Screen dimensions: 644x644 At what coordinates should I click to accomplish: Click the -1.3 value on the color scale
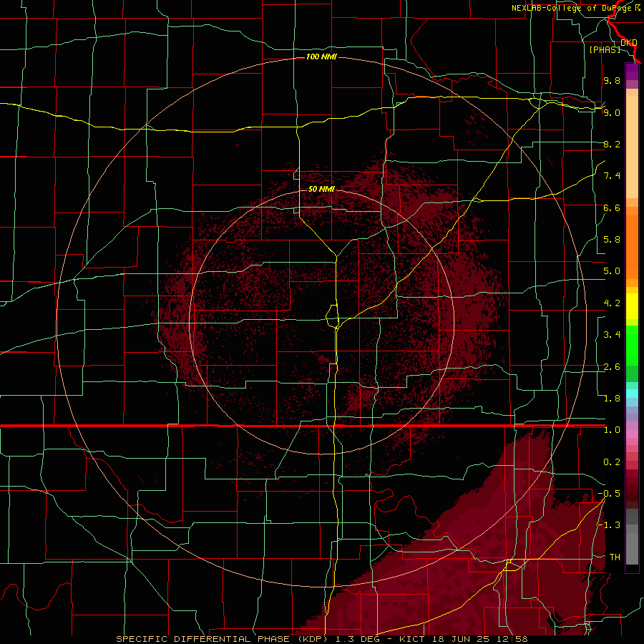coord(609,525)
